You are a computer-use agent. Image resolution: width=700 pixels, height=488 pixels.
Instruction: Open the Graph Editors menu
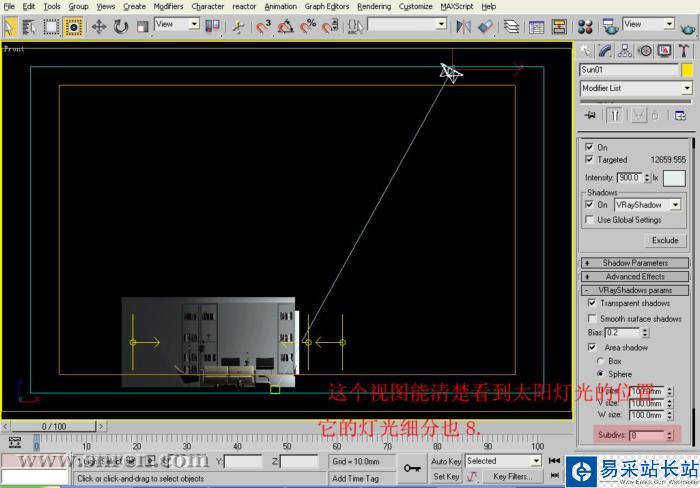click(x=327, y=6)
